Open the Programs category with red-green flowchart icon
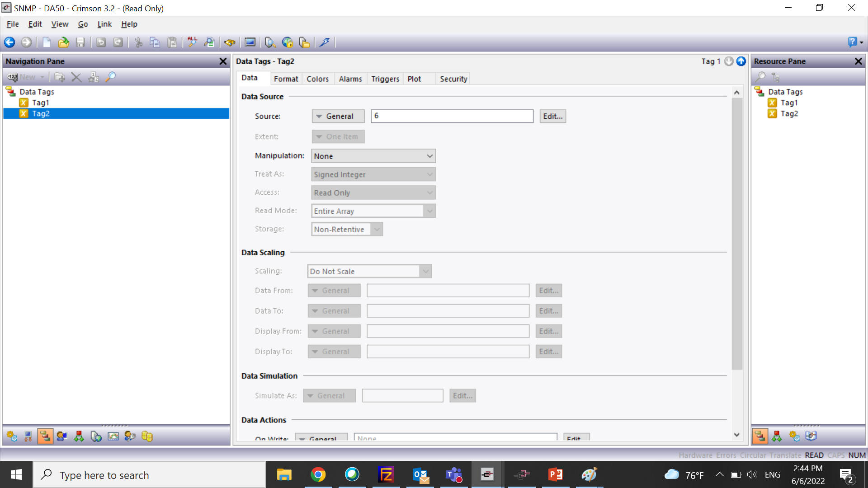This screenshot has width=868, height=488. pos(79,436)
